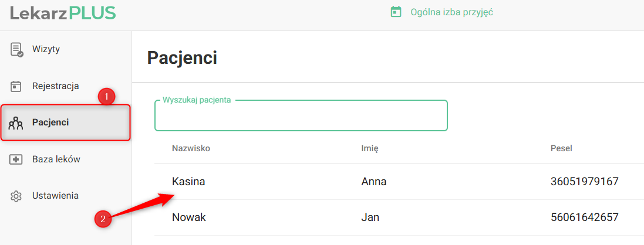The image size is (644, 245).
Task: Select Pacjenci label in the sidebar
Action: click(50, 122)
